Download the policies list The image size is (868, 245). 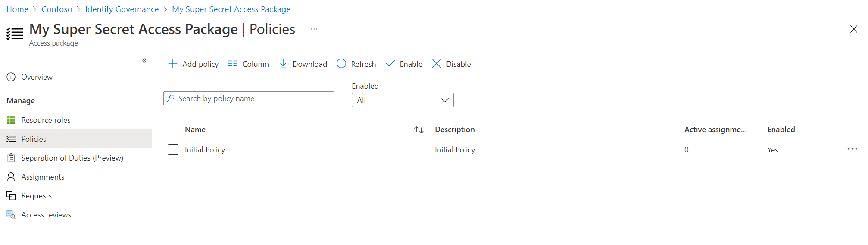(x=303, y=64)
